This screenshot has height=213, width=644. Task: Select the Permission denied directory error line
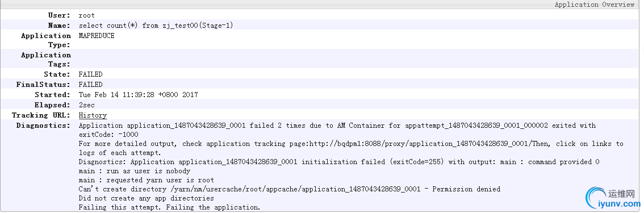point(290,189)
